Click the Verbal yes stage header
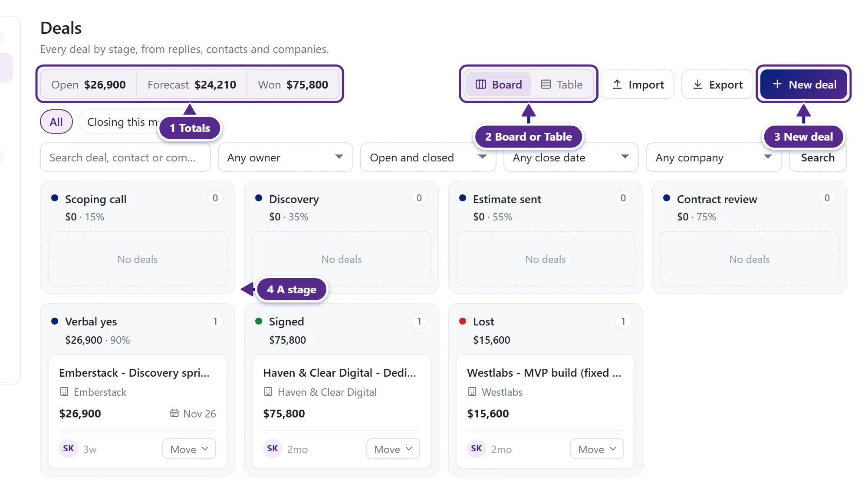The height and width of the screenshot is (486, 868). pyautogui.click(x=91, y=322)
